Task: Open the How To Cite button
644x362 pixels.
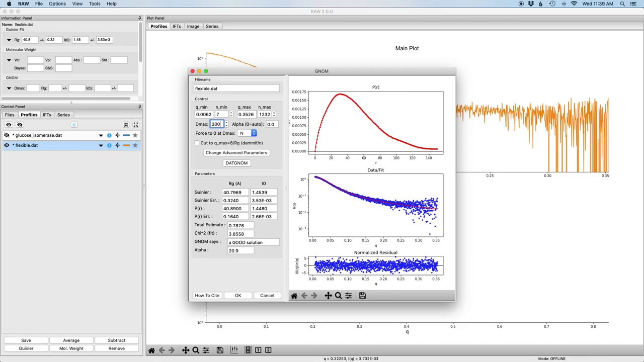Action: 207,296
